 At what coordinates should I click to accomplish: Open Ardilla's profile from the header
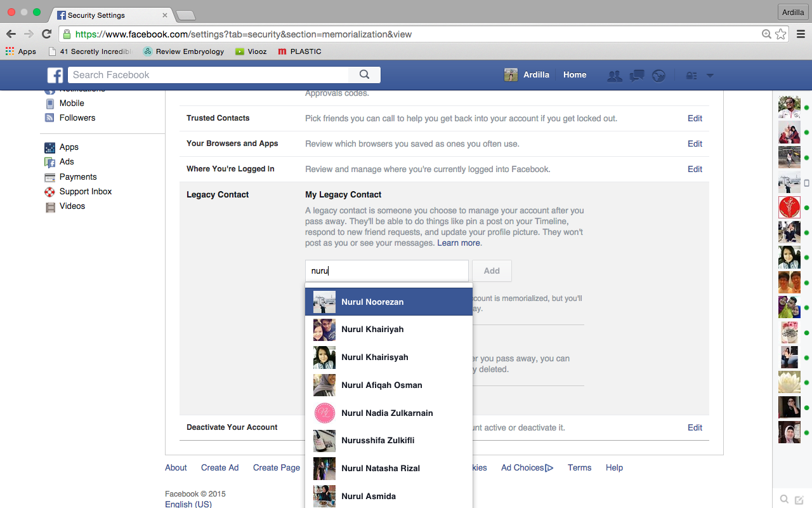tap(527, 75)
